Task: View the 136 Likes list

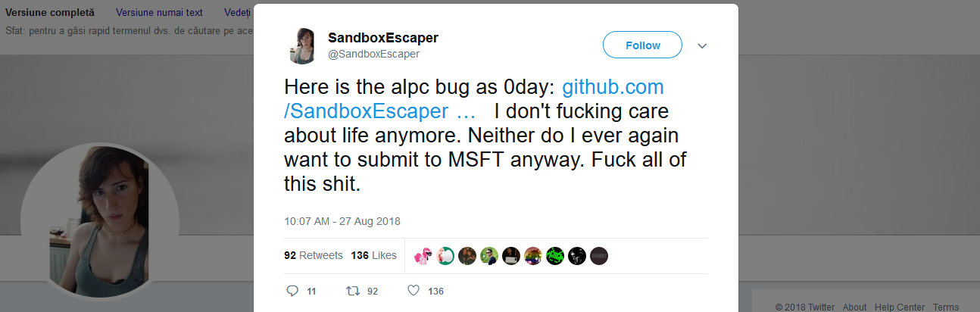Action: pyautogui.click(x=374, y=255)
